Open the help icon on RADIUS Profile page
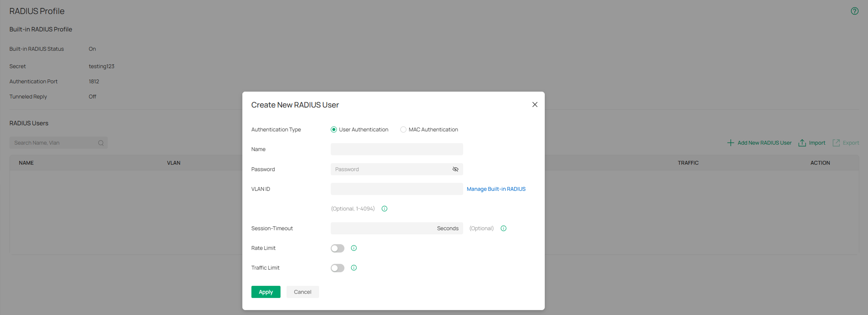 (x=854, y=11)
